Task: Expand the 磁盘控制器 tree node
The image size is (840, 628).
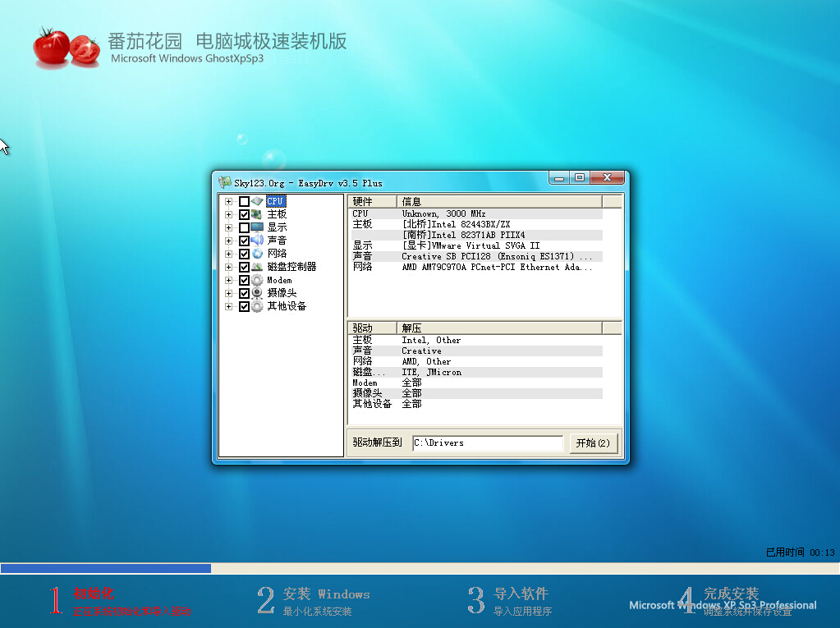Action: (229, 267)
